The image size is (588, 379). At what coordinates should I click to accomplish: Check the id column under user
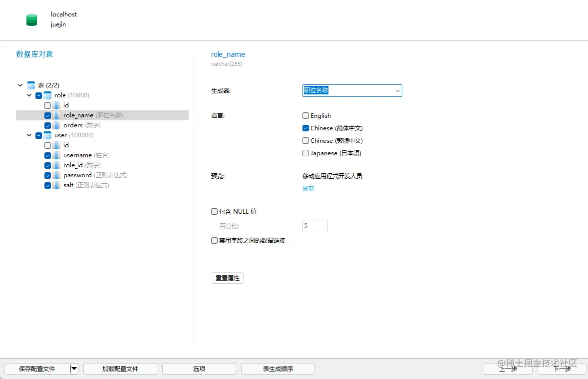coord(47,145)
